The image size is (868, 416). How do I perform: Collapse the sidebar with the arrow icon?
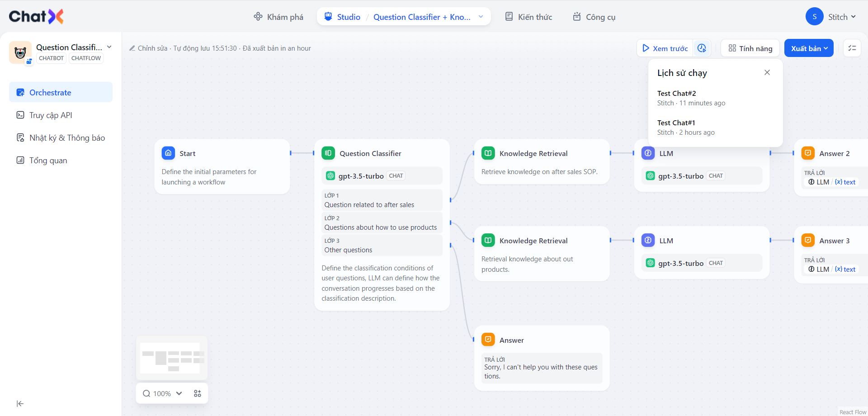pos(20,403)
